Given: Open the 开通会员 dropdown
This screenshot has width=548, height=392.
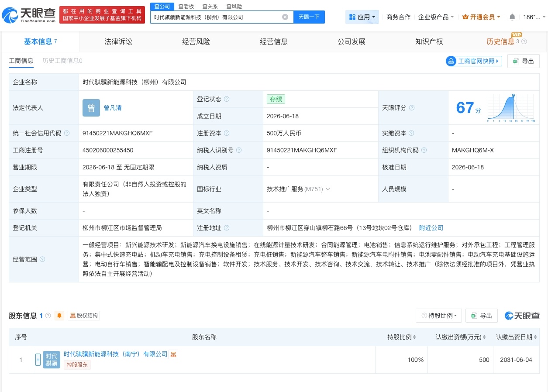Looking at the screenshot, I should click(481, 17).
